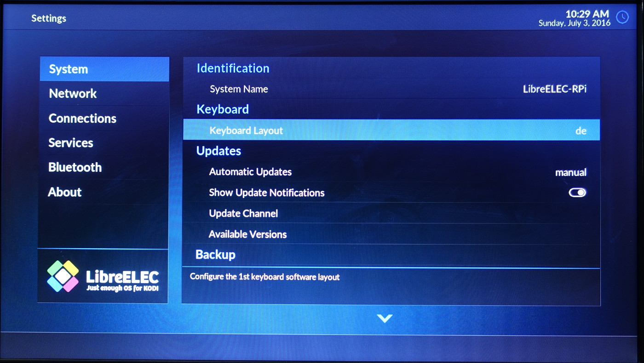Click the LibreELEC logo in the sidebar
644x363 pixels.
[103, 276]
